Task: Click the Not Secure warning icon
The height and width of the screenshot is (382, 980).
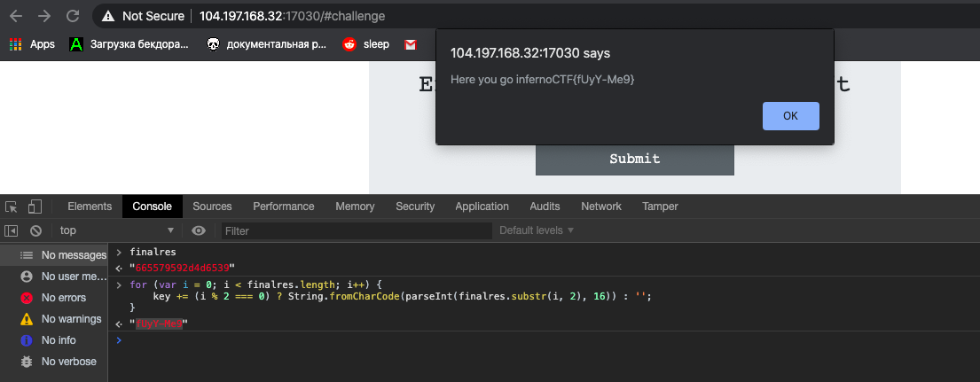Action: pyautogui.click(x=108, y=16)
